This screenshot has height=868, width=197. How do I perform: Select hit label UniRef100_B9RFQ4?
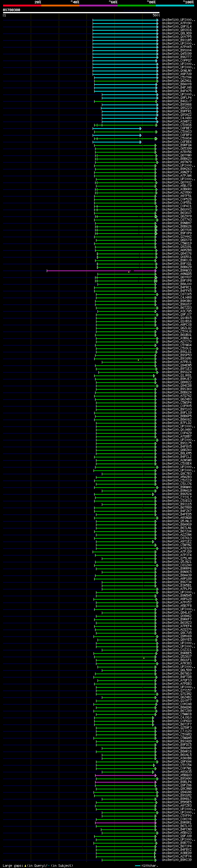point(177,145)
